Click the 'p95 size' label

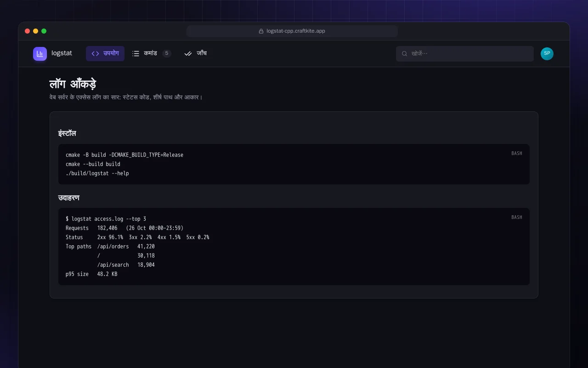click(x=77, y=274)
